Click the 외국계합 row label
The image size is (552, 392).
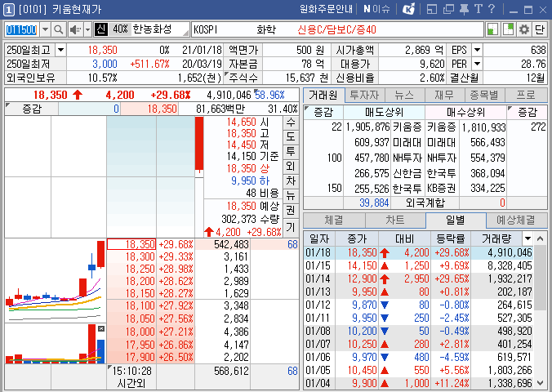(x=425, y=203)
